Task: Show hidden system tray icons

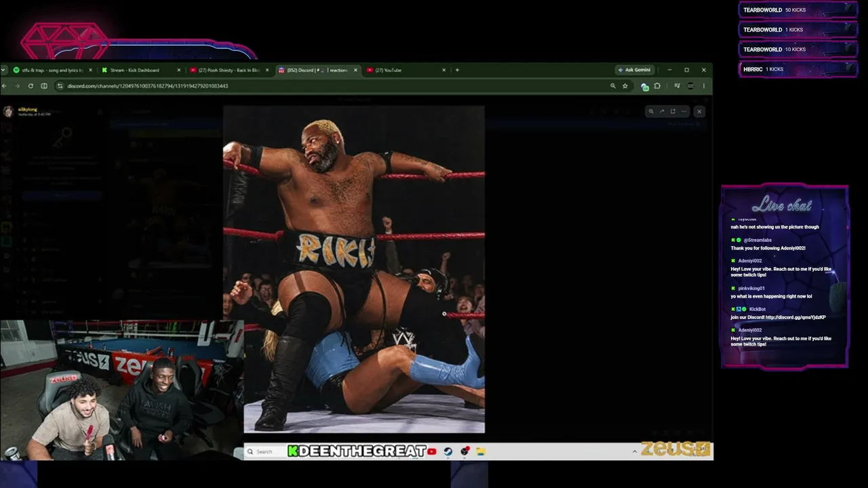Action: click(x=635, y=451)
